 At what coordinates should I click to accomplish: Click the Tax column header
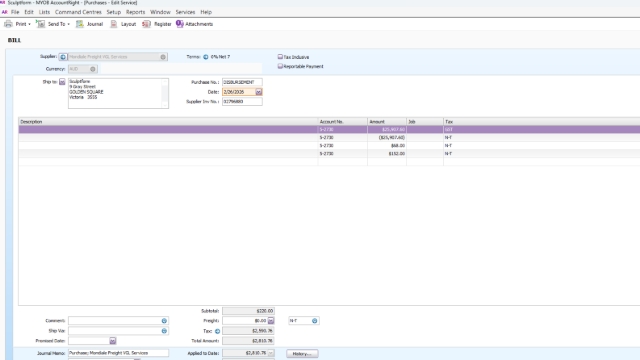pos(542,122)
